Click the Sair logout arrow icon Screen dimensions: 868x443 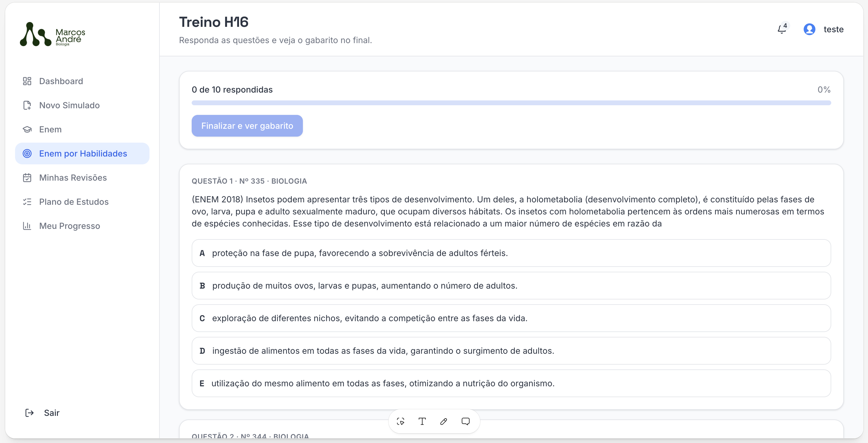30,413
